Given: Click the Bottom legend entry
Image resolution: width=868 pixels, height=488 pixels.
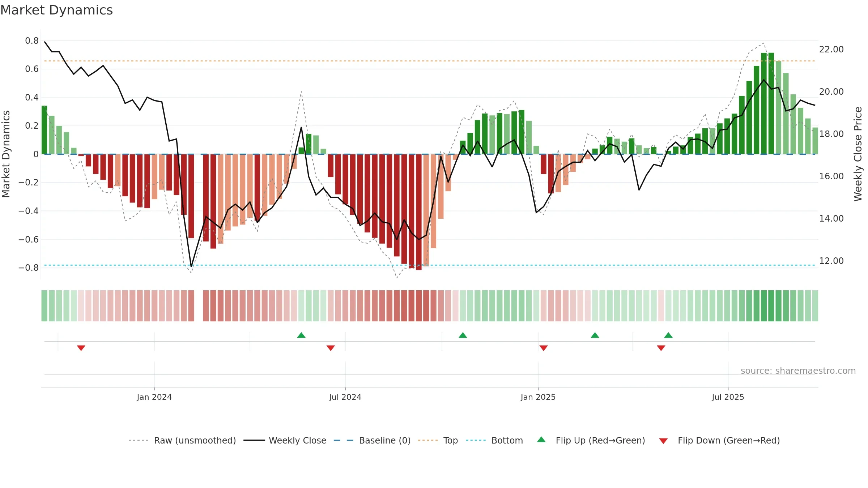Looking at the screenshot, I should click(x=494, y=440).
